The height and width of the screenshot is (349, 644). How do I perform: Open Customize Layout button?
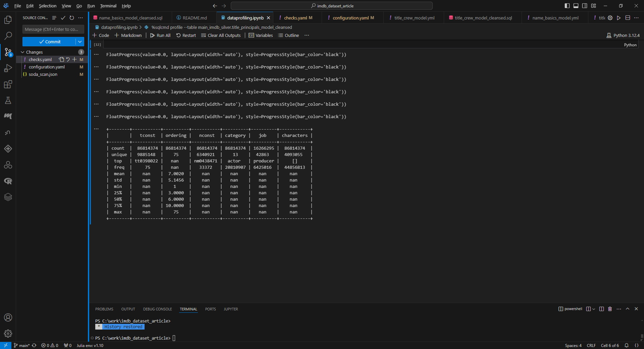[x=594, y=6]
